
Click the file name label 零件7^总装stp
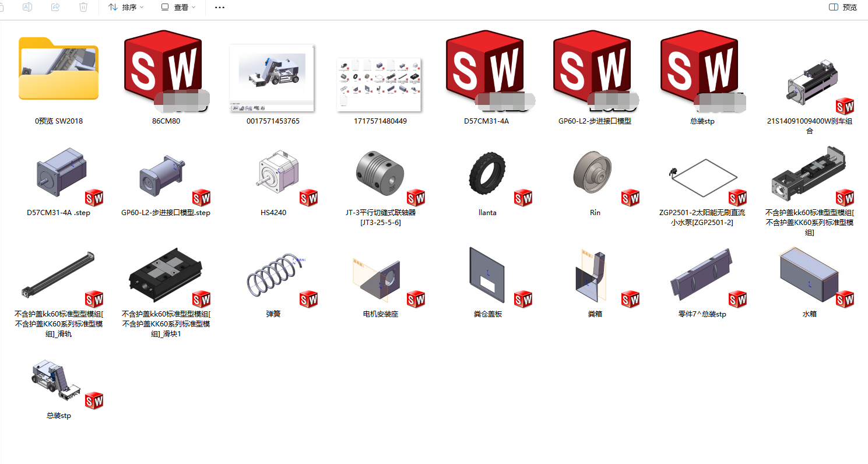[702, 314]
